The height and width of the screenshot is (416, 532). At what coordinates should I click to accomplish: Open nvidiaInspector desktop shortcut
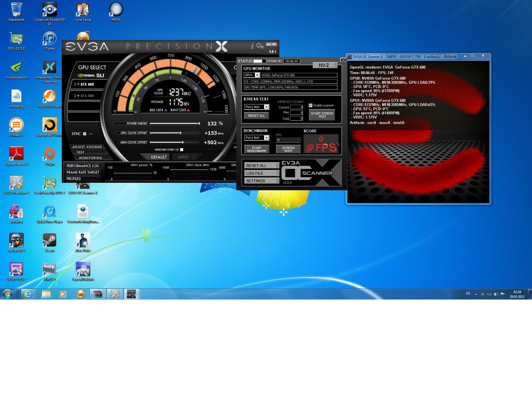[16, 70]
